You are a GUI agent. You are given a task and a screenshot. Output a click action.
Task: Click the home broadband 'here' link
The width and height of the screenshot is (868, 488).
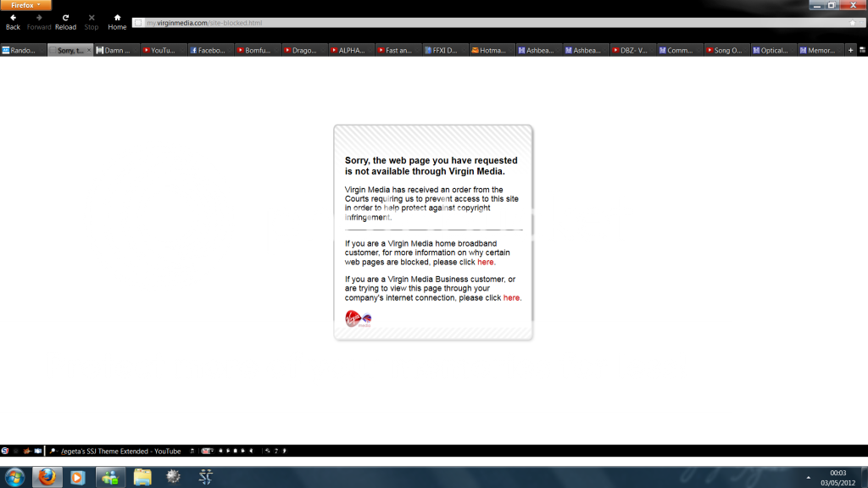click(x=486, y=263)
